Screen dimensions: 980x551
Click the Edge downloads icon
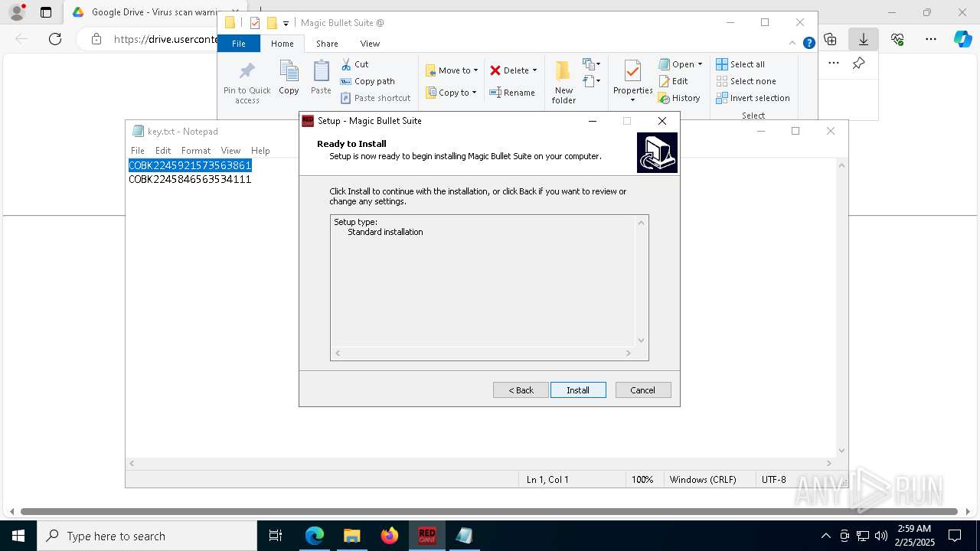point(864,39)
